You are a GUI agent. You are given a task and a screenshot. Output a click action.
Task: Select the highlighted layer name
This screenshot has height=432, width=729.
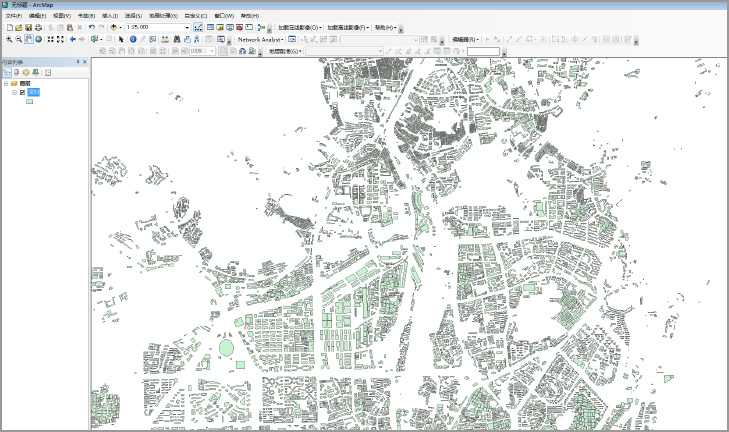point(33,93)
